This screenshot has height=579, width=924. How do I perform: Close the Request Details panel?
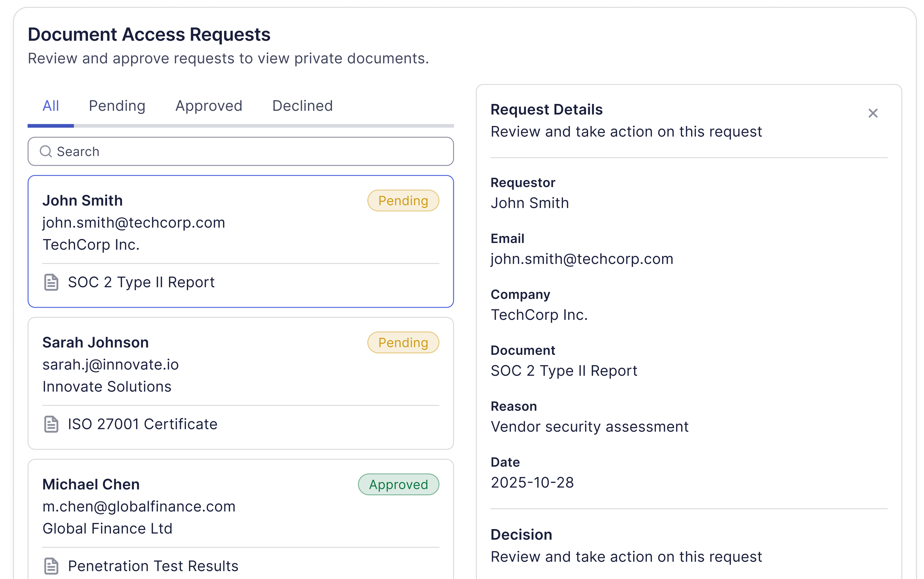873,113
